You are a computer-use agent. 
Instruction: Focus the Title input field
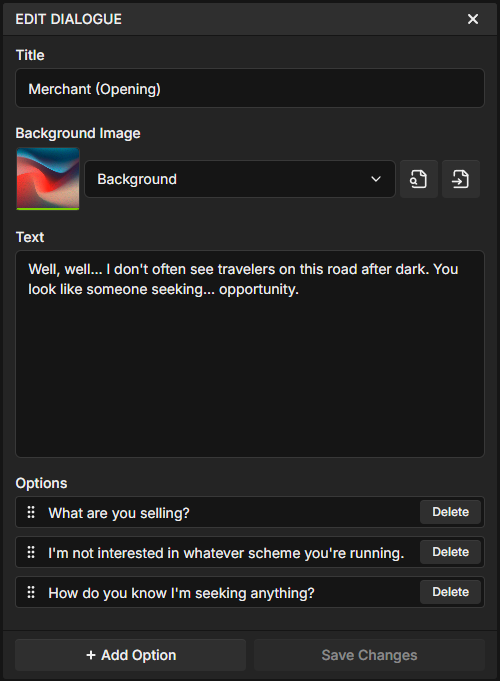point(250,88)
